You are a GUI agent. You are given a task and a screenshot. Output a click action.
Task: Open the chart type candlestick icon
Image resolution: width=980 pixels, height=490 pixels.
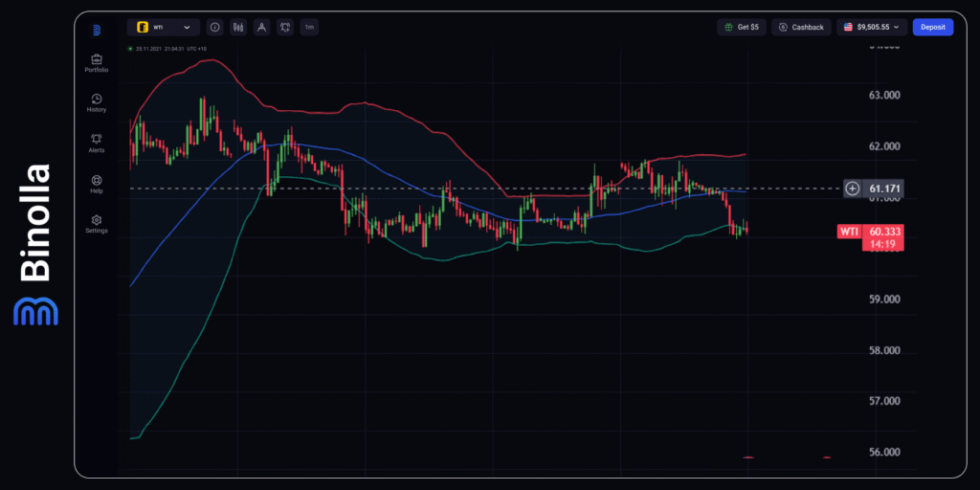pos(237,28)
